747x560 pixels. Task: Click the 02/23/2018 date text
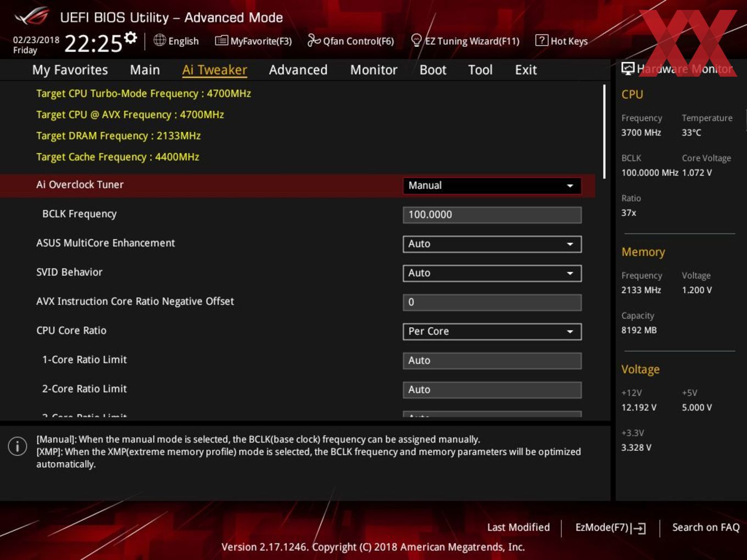pyautogui.click(x=36, y=40)
